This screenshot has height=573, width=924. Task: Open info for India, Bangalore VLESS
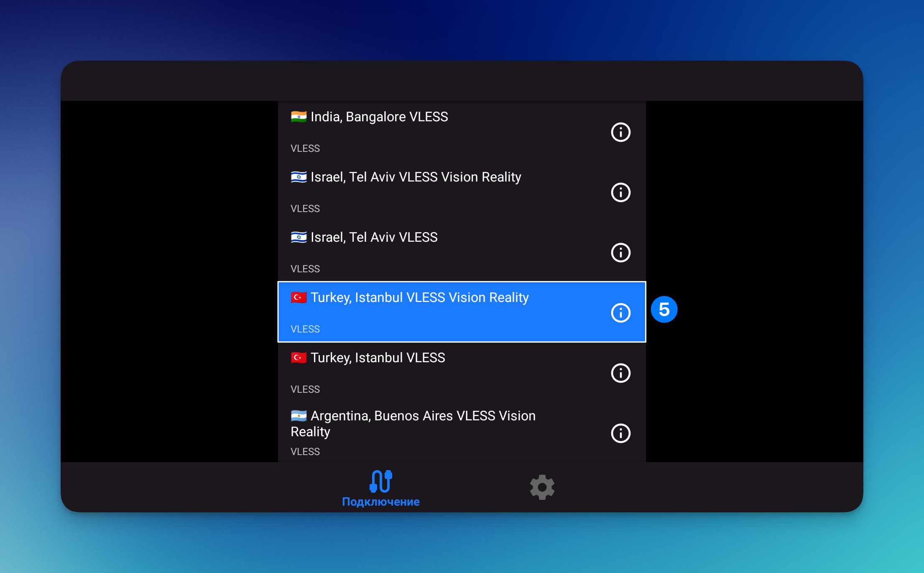[x=620, y=132]
